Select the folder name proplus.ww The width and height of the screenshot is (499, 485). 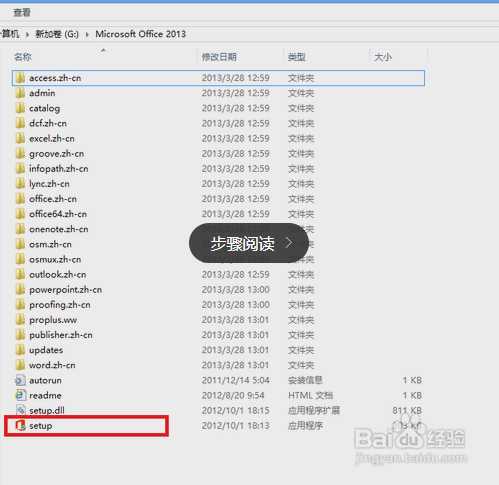click(x=53, y=320)
